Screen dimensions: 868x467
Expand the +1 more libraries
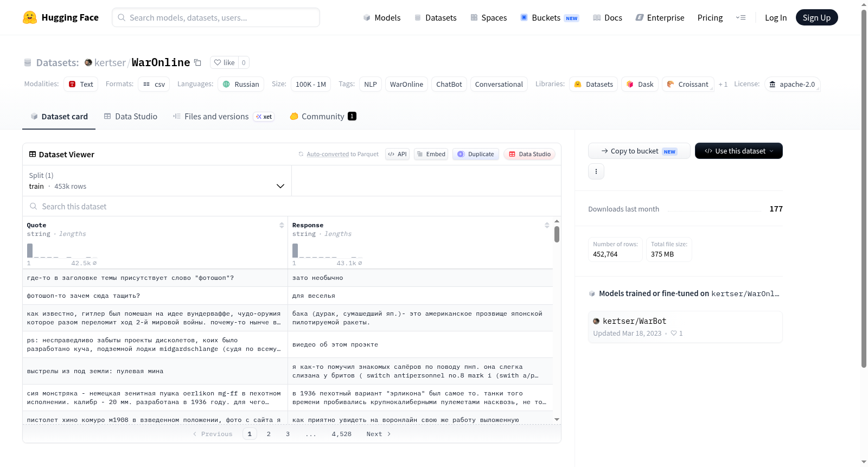click(723, 84)
